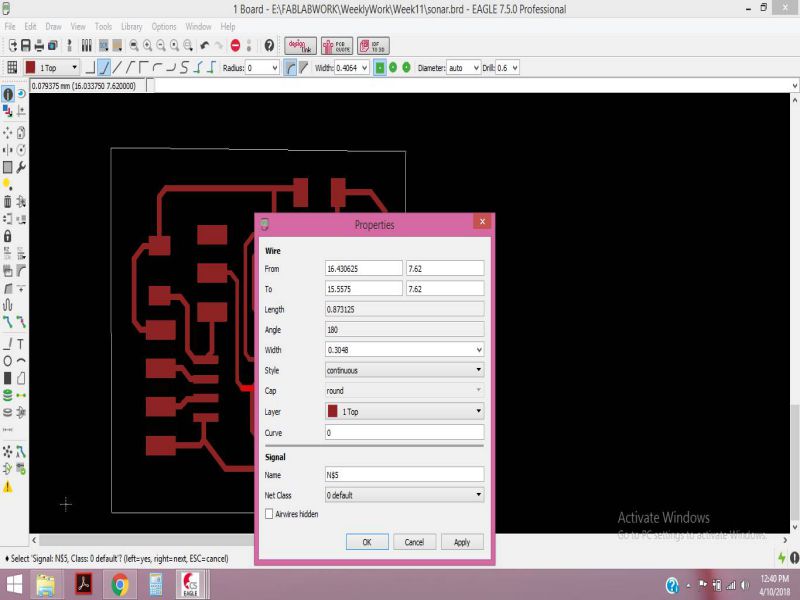The height and width of the screenshot is (600, 800).
Task: Select the octagon via shape toggle
Action: coord(406,67)
